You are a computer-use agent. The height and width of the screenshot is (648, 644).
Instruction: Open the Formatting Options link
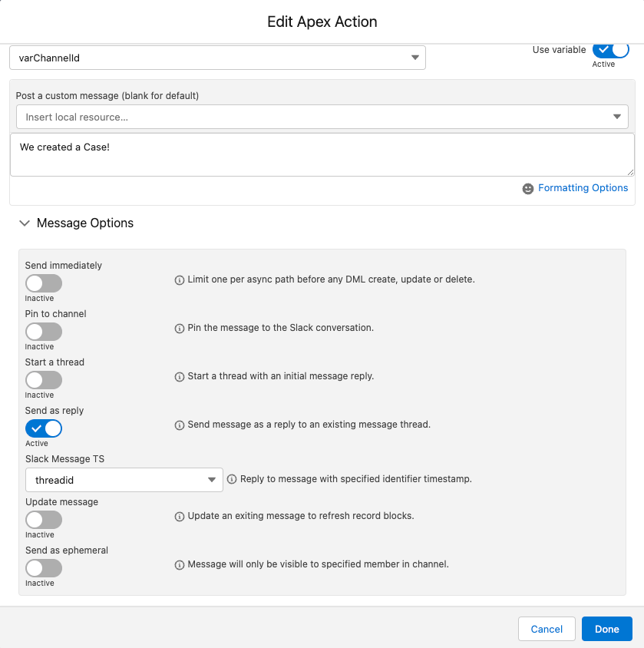tap(583, 187)
